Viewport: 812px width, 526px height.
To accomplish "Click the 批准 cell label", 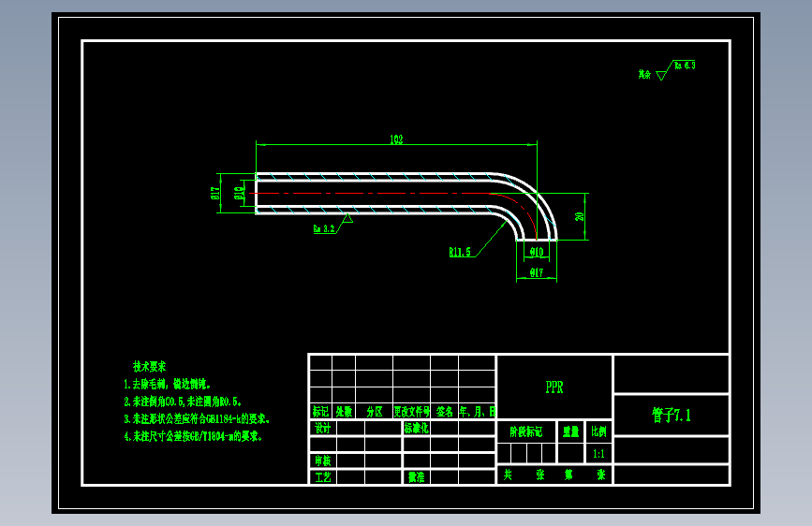I will [x=417, y=477].
